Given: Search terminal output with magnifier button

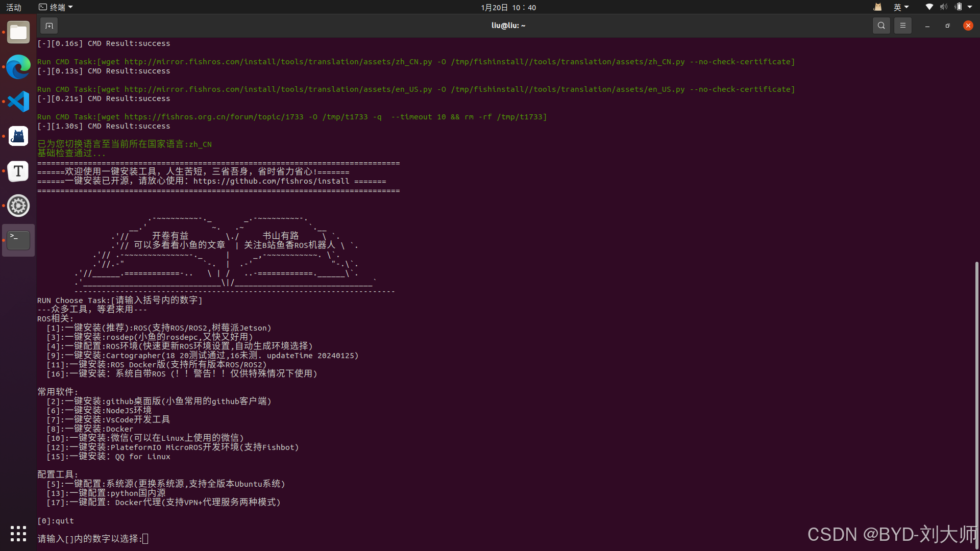Looking at the screenshot, I should pos(881,26).
